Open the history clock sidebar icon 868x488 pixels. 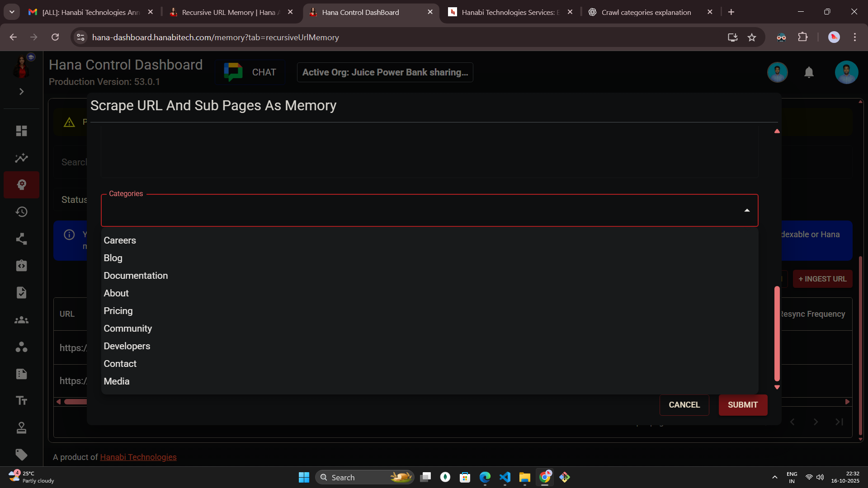21,212
